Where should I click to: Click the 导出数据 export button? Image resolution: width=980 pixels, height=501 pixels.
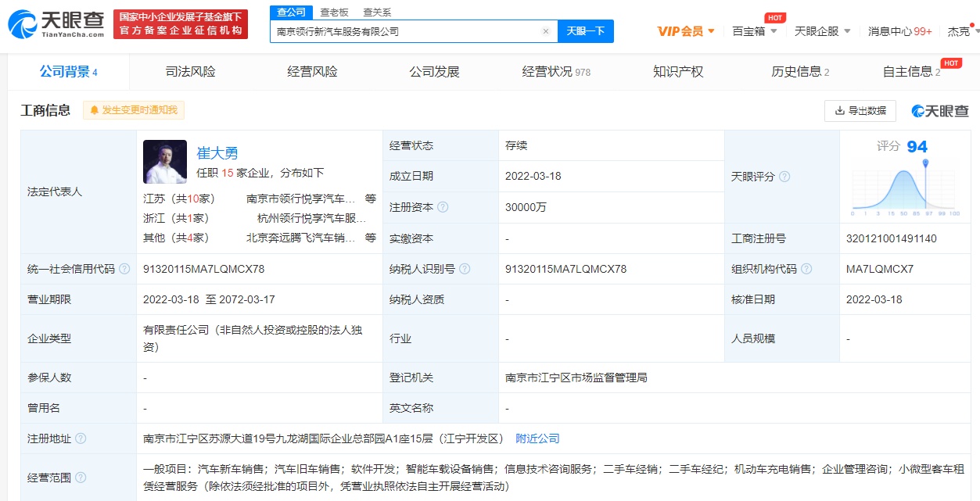[x=860, y=111]
